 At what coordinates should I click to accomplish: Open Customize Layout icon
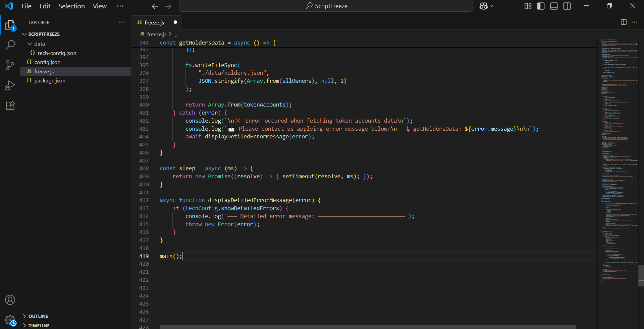point(528,6)
